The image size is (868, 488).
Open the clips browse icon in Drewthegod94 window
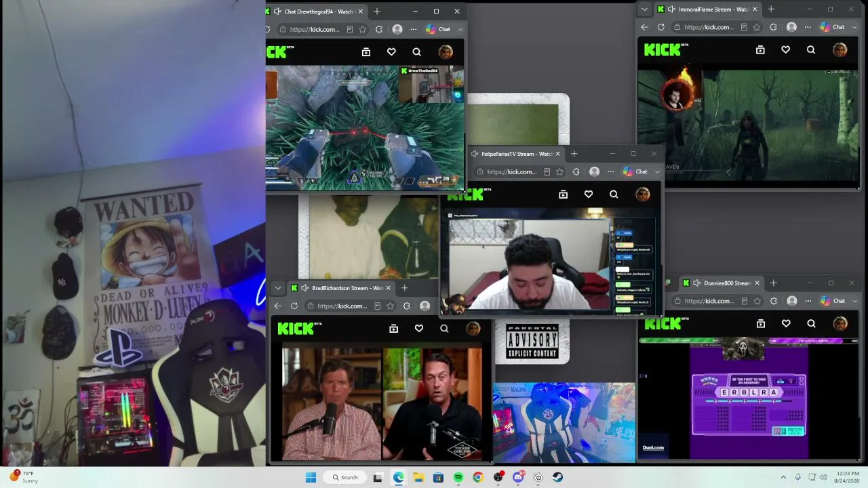pos(366,52)
